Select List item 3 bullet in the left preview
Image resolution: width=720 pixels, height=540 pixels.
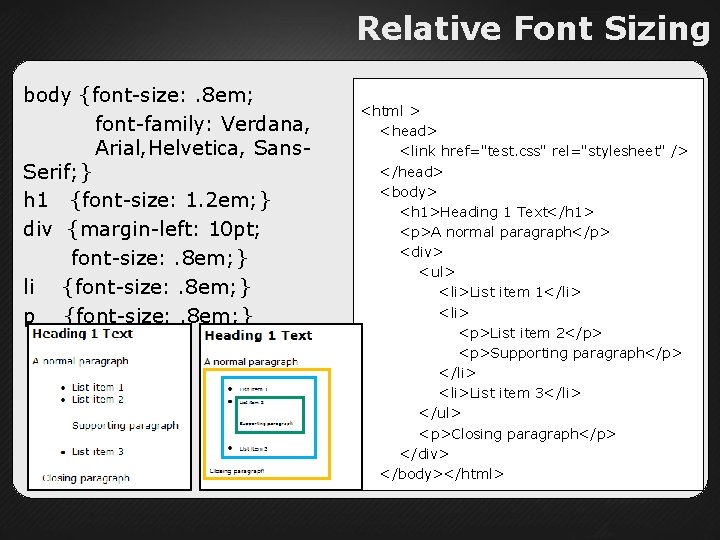coord(92,452)
